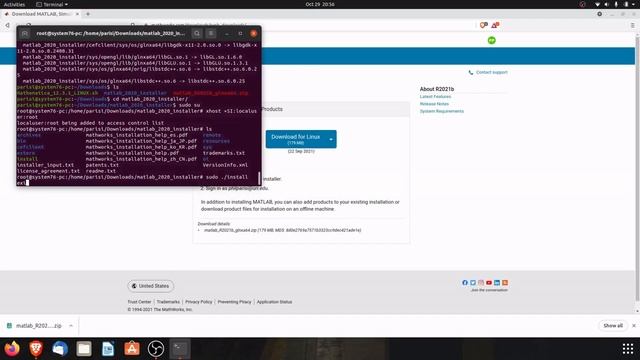640x360 pixels.
Task: Click Activities in the top bar
Action: [x=14, y=4]
